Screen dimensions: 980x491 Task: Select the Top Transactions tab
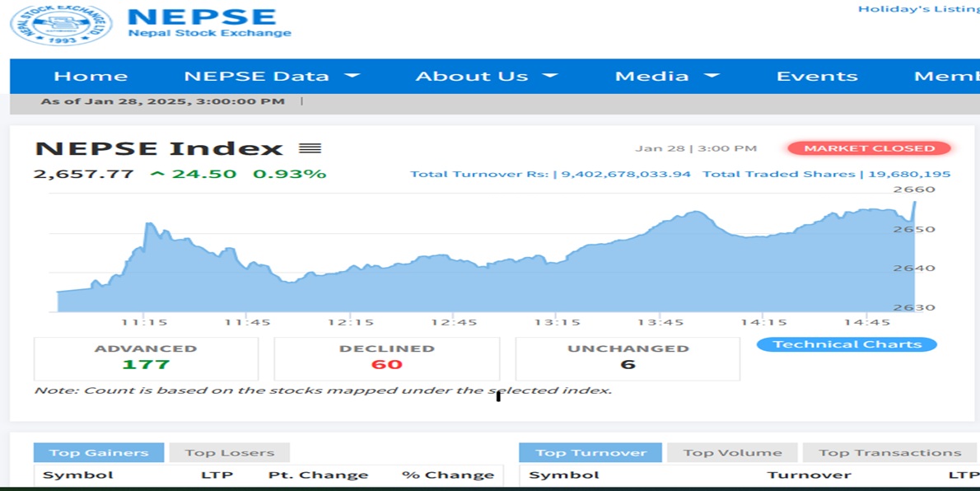(x=890, y=453)
